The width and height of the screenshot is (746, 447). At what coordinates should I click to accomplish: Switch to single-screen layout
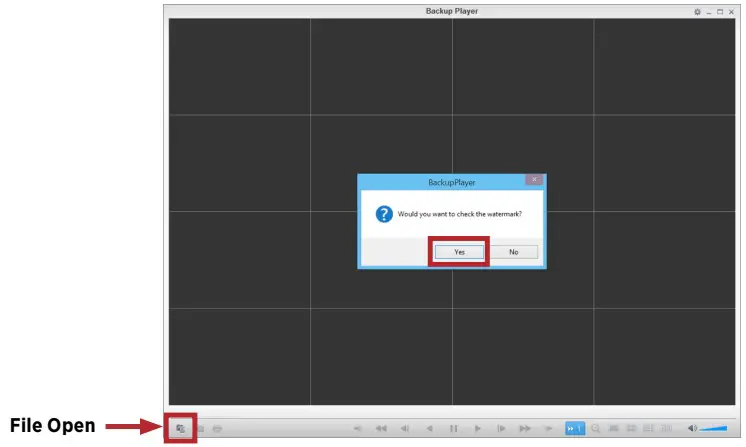(614, 428)
